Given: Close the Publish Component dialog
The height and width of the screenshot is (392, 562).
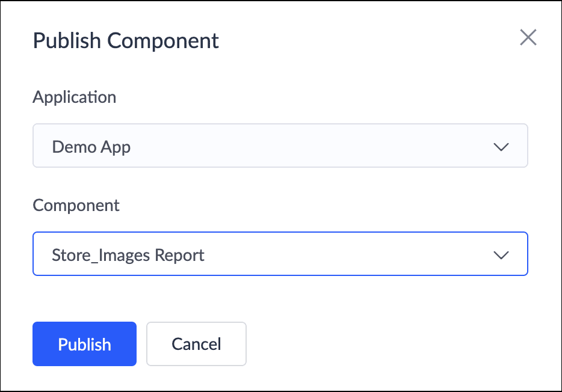Looking at the screenshot, I should tap(528, 38).
